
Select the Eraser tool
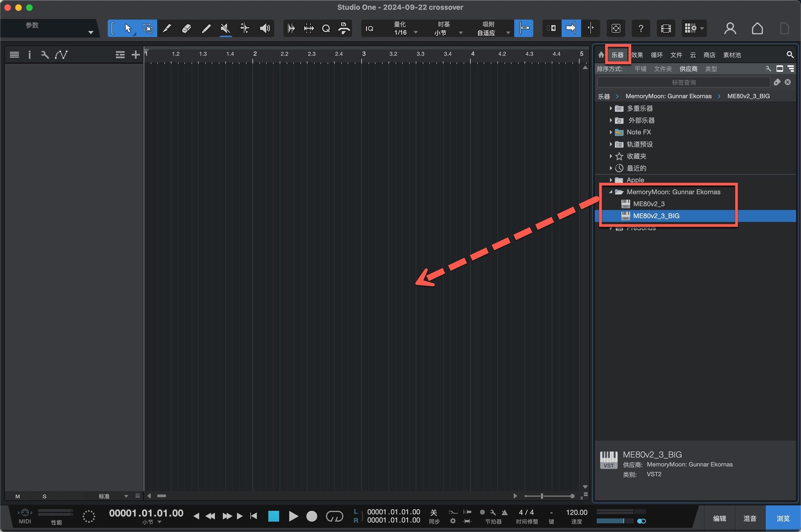click(186, 28)
